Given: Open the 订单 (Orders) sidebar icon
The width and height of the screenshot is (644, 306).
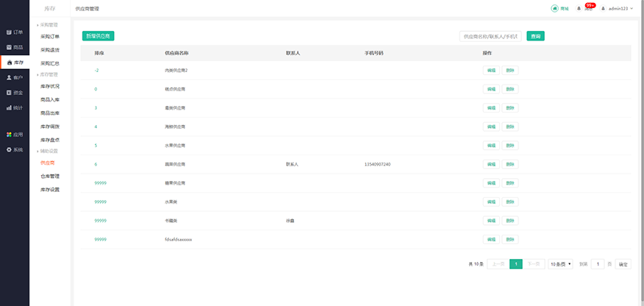Looking at the screenshot, I should point(10,32).
